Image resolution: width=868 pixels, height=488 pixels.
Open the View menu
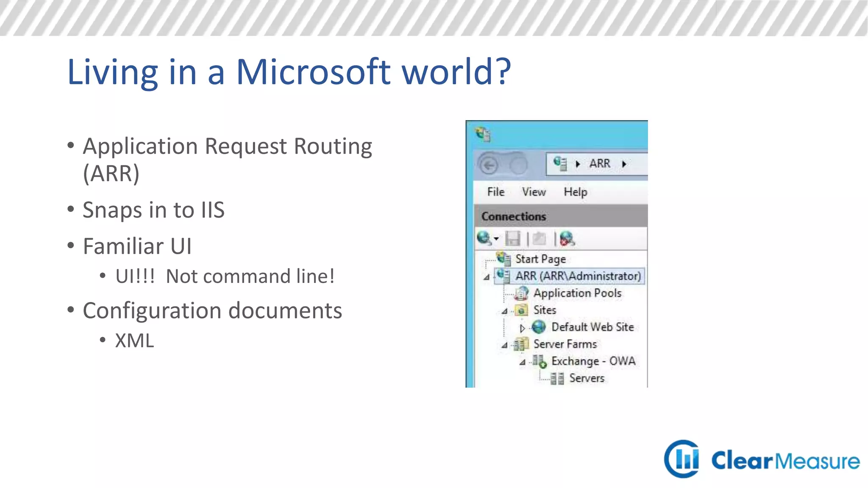point(534,192)
